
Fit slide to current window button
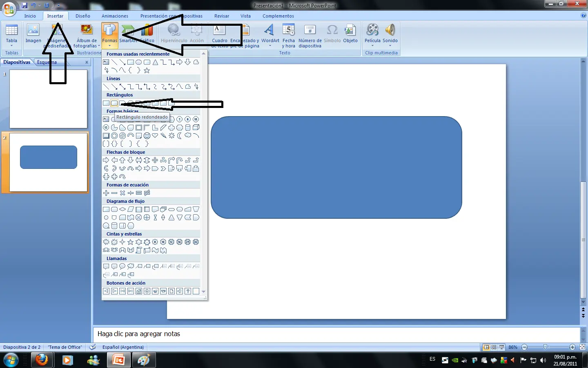point(583,347)
